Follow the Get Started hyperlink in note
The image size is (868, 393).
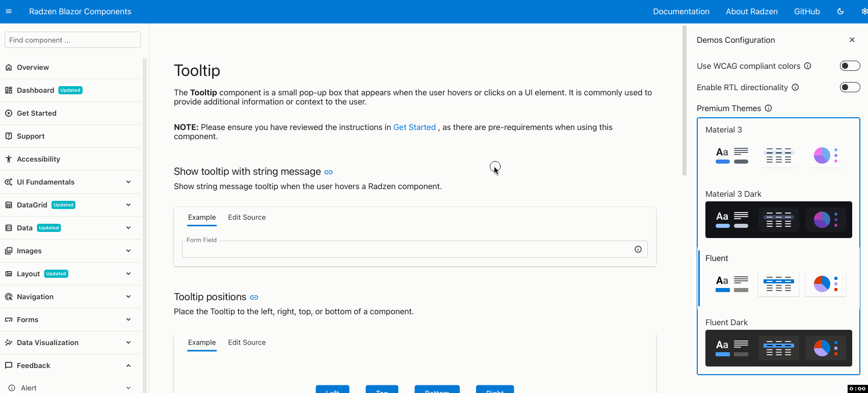414,127
